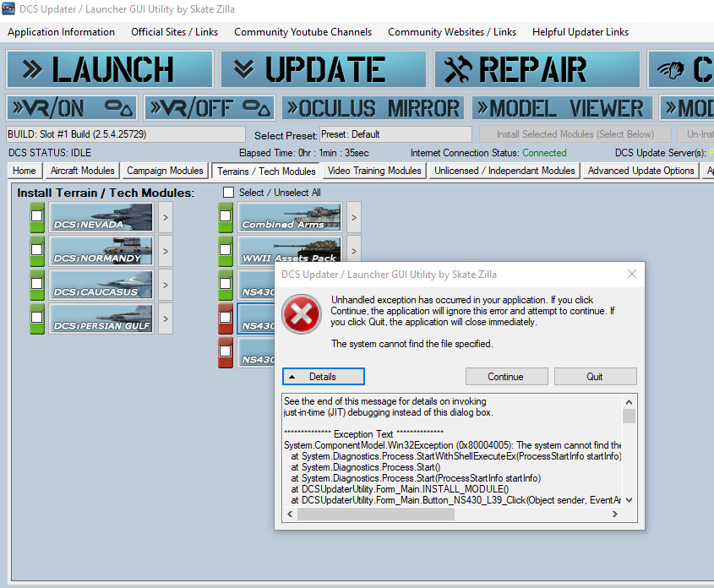Click the 'Elapsed Time: 0hr : 1min : 35sec' text
This screenshot has height=588, width=714.
click(x=303, y=153)
